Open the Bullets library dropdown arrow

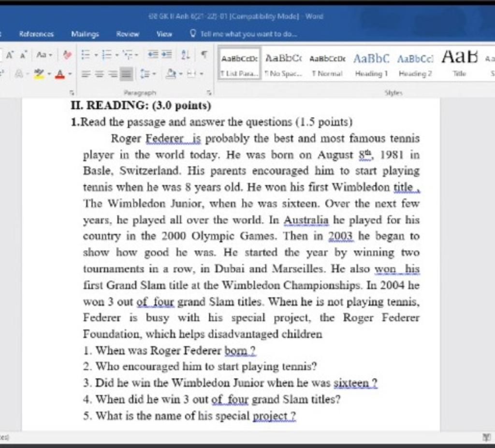click(96, 55)
